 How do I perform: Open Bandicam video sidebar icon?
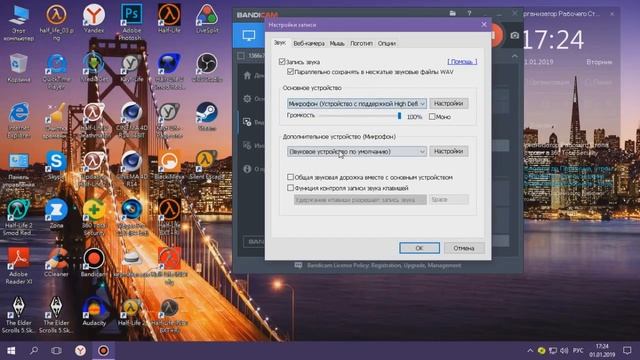tap(247, 122)
